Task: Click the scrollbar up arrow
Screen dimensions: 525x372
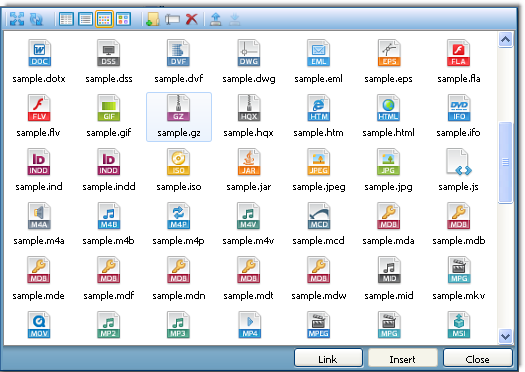Action: coord(505,40)
